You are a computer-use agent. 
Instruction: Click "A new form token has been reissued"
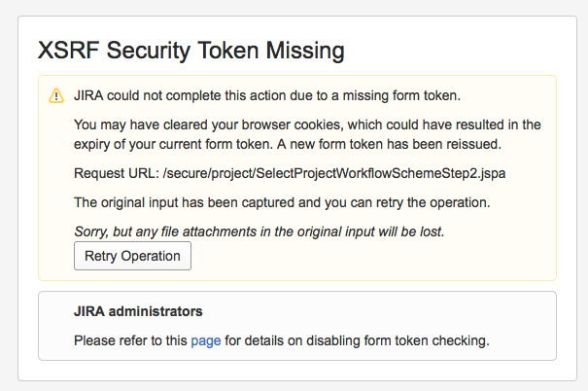[389, 145]
